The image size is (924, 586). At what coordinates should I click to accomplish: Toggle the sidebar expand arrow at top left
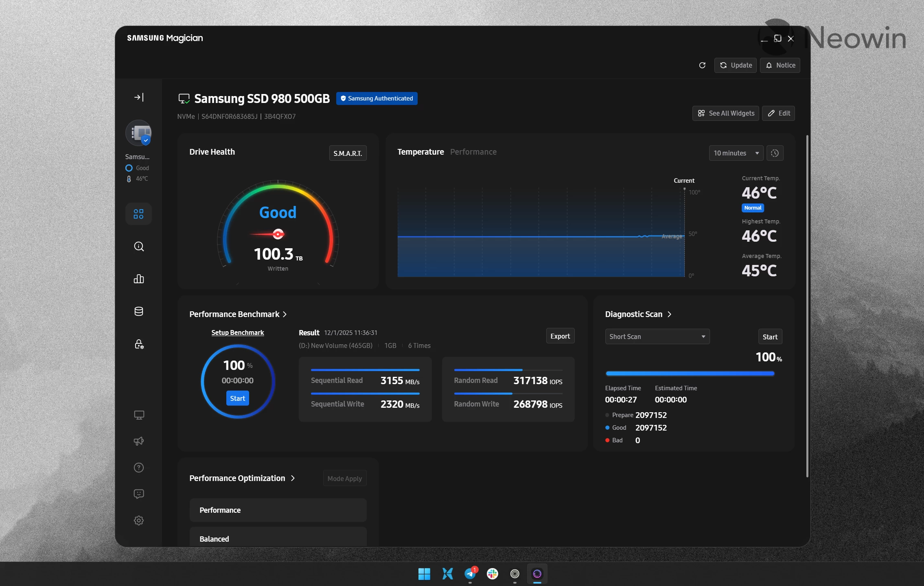coord(138,97)
